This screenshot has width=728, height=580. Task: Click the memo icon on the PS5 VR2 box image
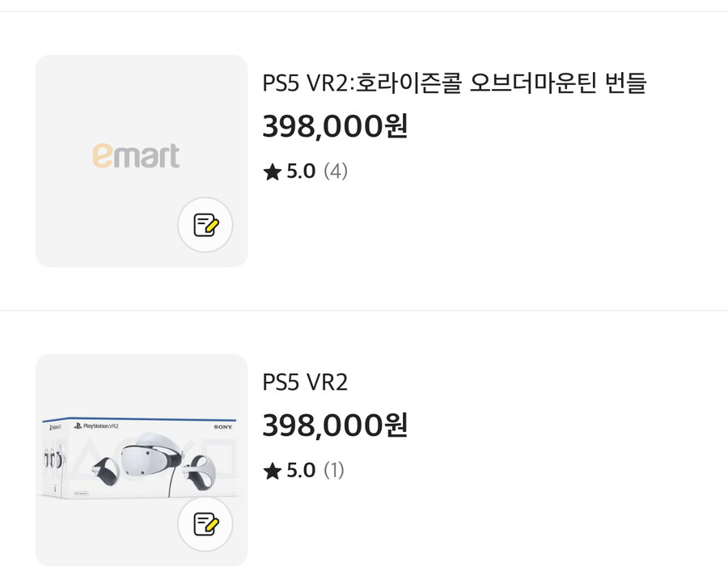click(205, 524)
